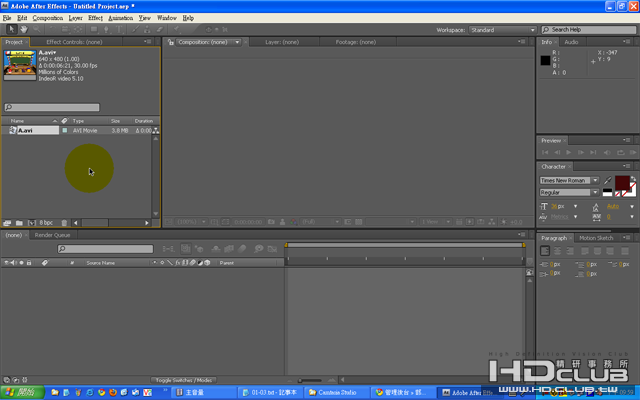This screenshot has width=640, height=400.
Task: Toggle Enable Motion Blur in timeline
Action: (242, 249)
